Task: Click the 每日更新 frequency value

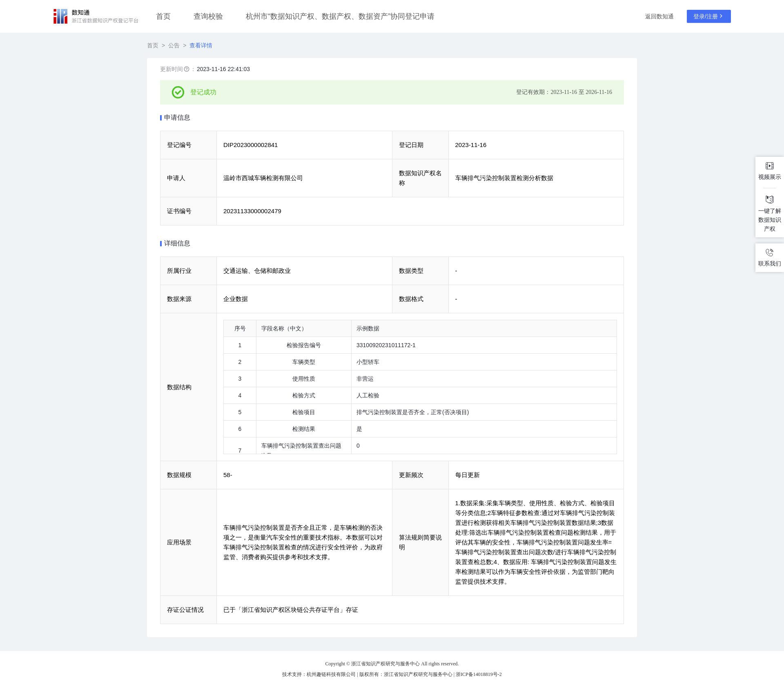Action: pyautogui.click(x=468, y=475)
